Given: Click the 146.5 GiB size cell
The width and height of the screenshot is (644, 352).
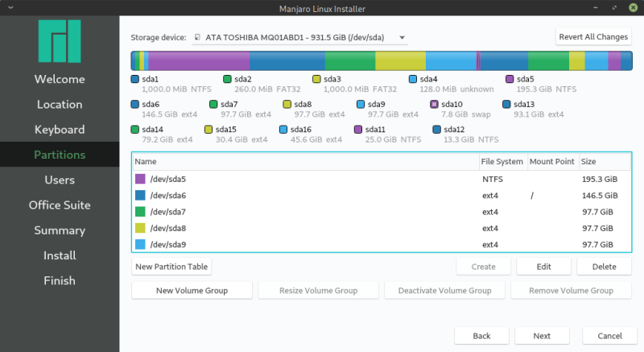Looking at the screenshot, I should [x=600, y=196].
